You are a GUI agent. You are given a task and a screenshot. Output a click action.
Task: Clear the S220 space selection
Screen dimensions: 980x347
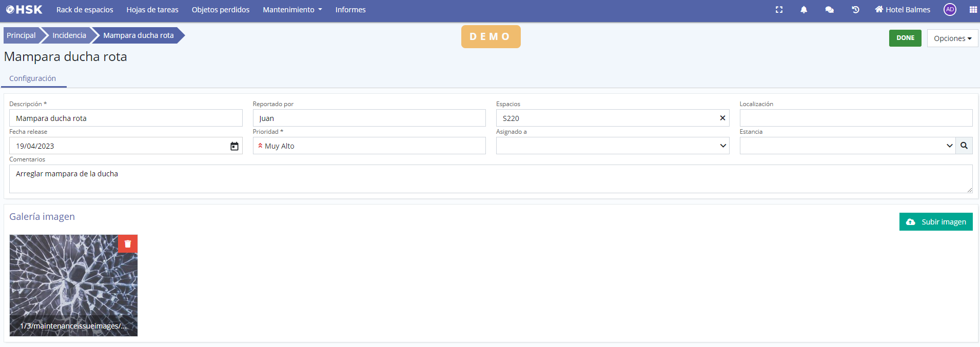pos(722,118)
